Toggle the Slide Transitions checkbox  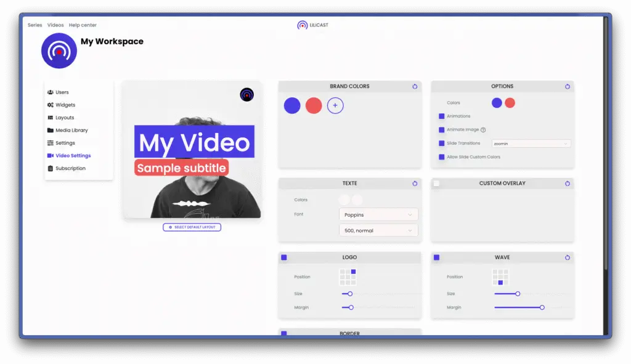[x=441, y=143]
